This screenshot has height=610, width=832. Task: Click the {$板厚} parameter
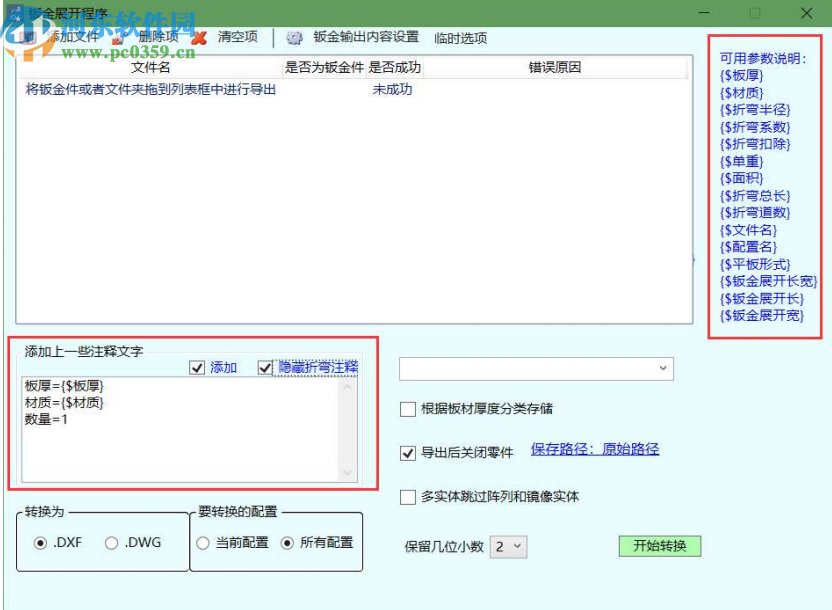click(x=741, y=75)
